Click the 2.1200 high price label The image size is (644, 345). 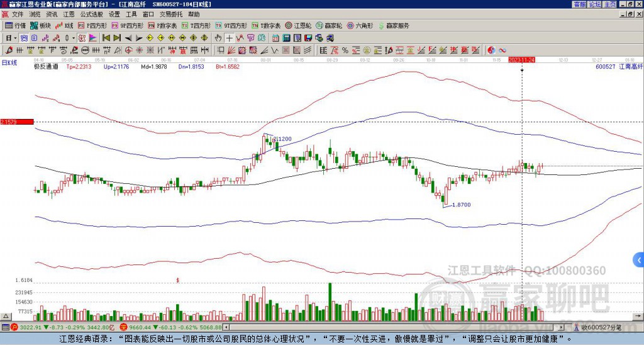(282, 139)
